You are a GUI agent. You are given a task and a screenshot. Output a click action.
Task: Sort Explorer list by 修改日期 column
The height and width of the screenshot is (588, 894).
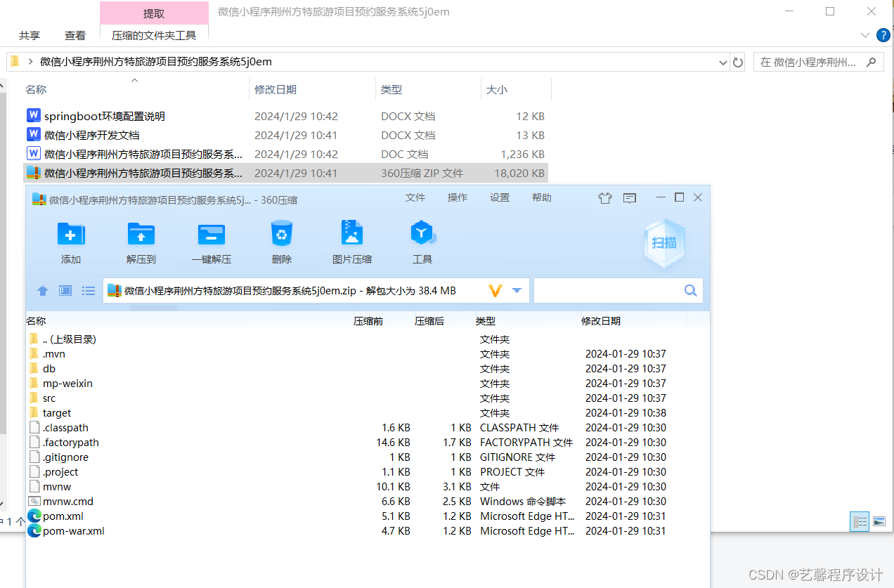[x=276, y=90]
